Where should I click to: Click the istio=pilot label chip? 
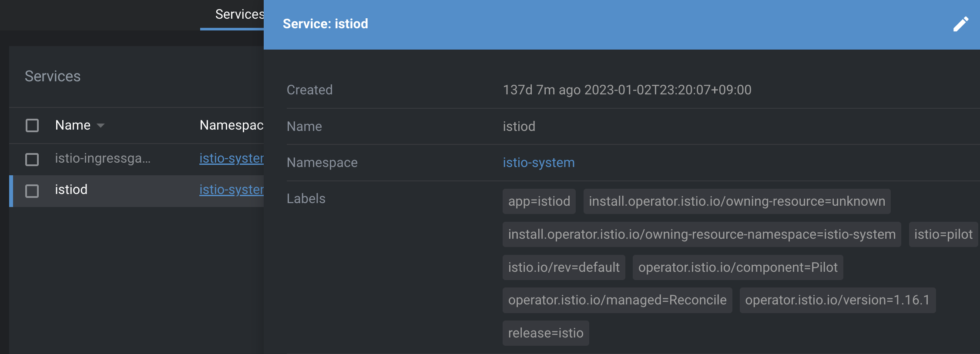(943, 234)
